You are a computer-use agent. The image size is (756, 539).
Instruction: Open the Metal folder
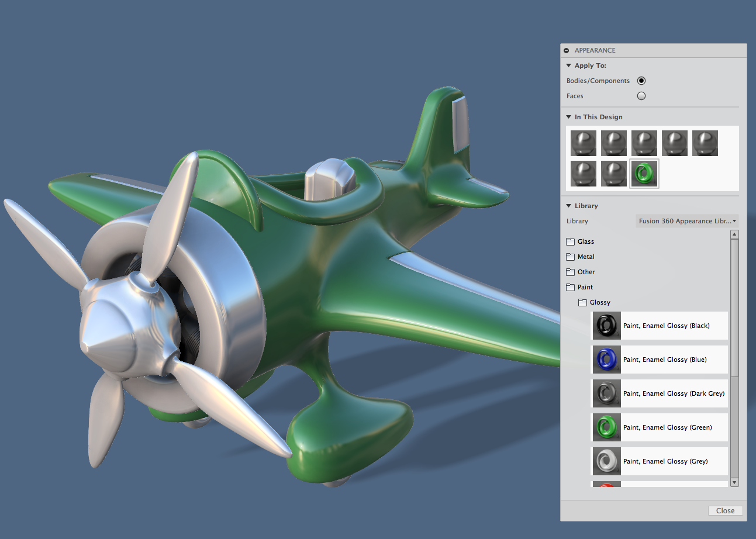pyautogui.click(x=581, y=257)
